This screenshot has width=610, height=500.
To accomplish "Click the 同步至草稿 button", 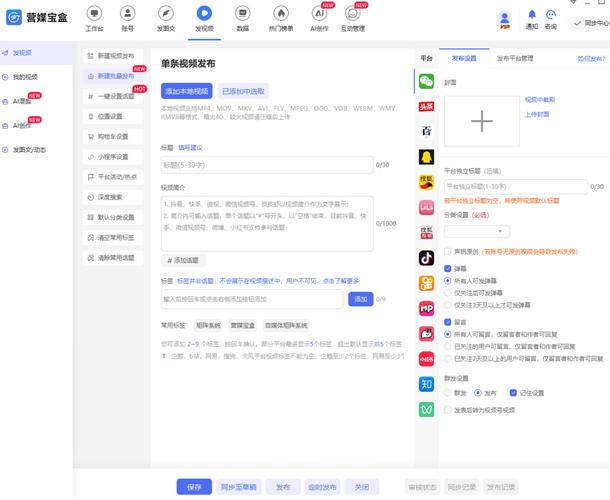I will tap(238, 487).
